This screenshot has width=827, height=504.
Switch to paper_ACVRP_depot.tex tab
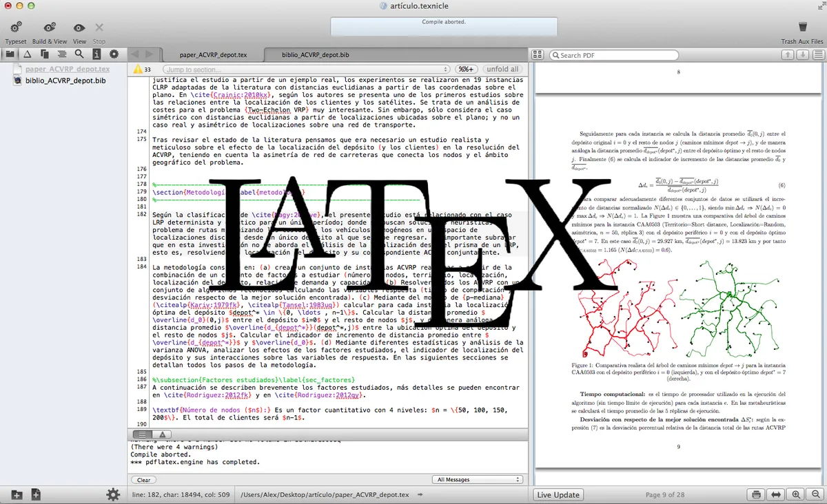(213, 54)
